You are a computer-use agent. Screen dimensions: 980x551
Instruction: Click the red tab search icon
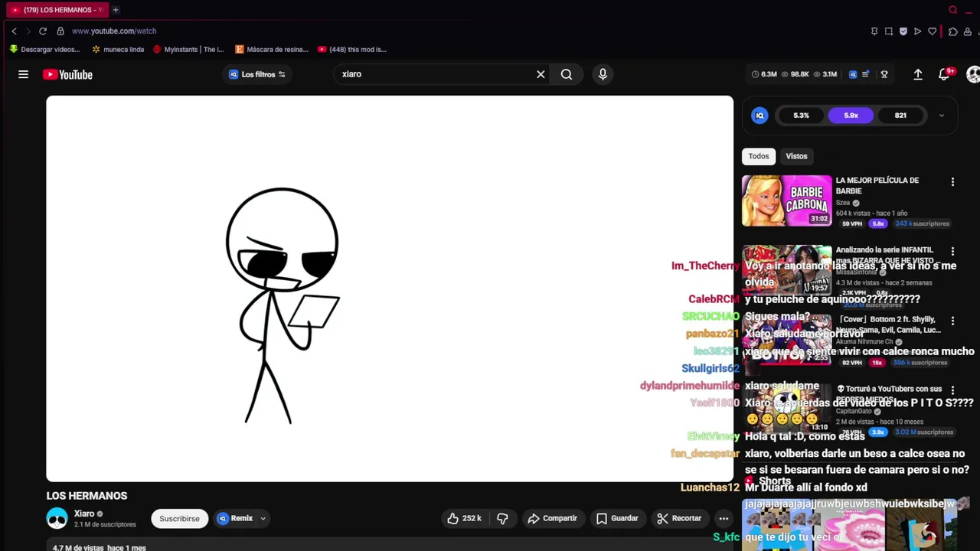click(953, 10)
